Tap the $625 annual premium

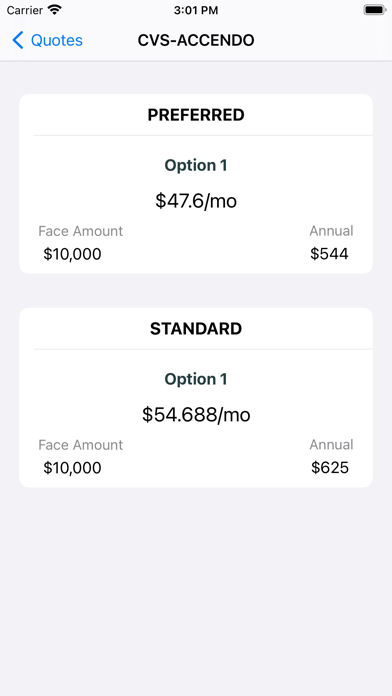330,468
